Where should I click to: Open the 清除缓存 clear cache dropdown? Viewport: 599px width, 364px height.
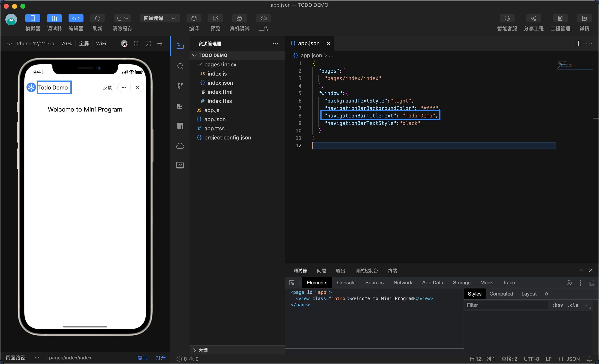coord(122,18)
